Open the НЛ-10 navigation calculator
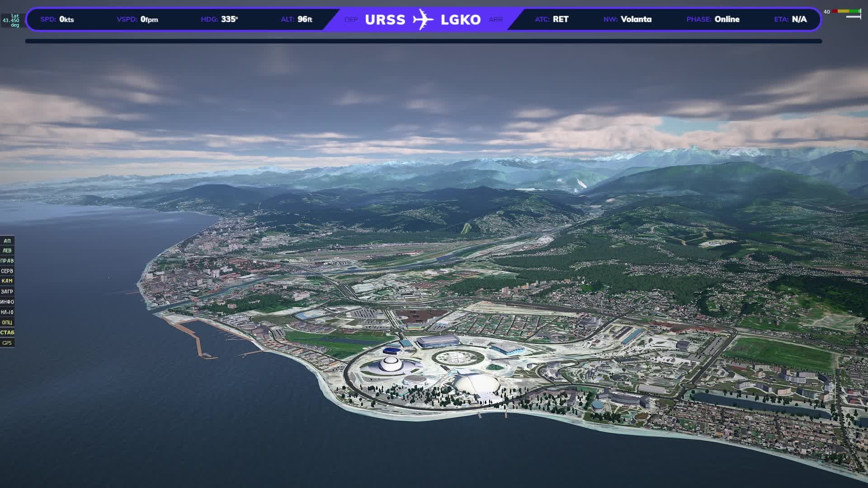This screenshot has width=868, height=488. (7, 312)
